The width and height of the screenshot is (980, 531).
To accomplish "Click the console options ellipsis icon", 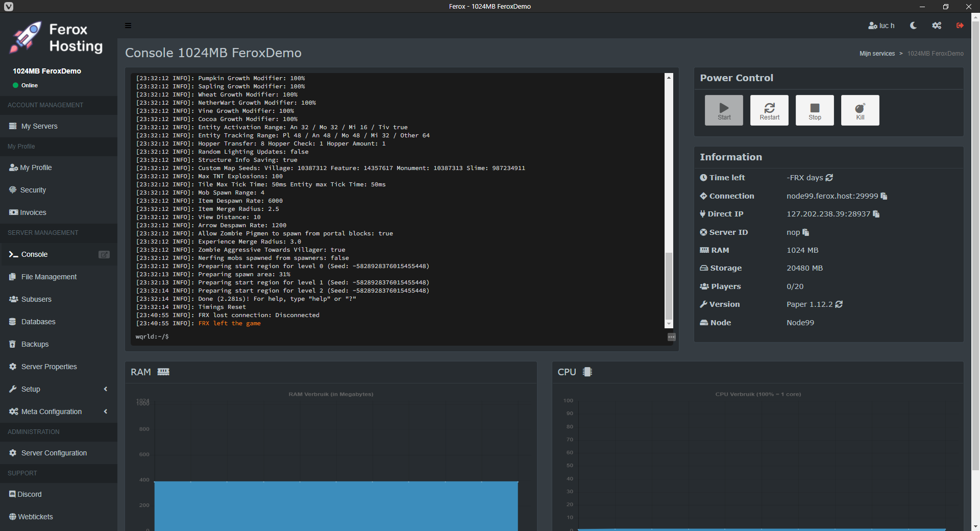I will (672, 337).
